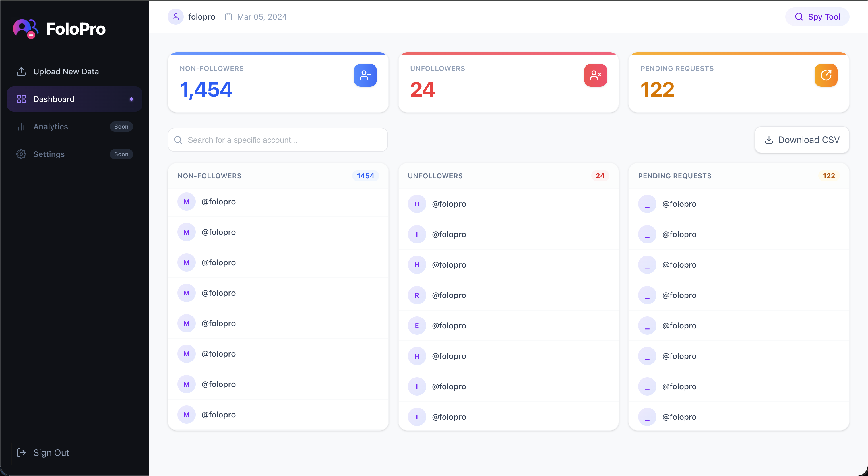
Task: Click the E avatar in Unfollowers list
Action: (x=417, y=326)
